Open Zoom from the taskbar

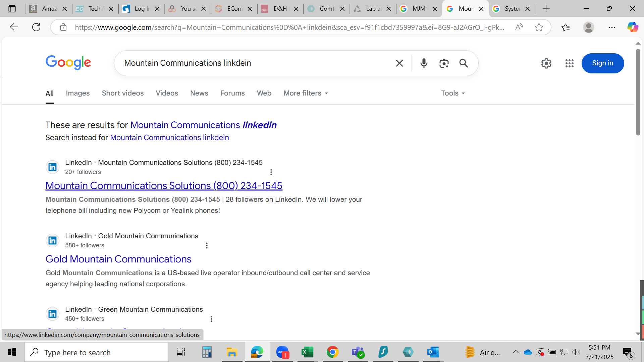point(282,352)
